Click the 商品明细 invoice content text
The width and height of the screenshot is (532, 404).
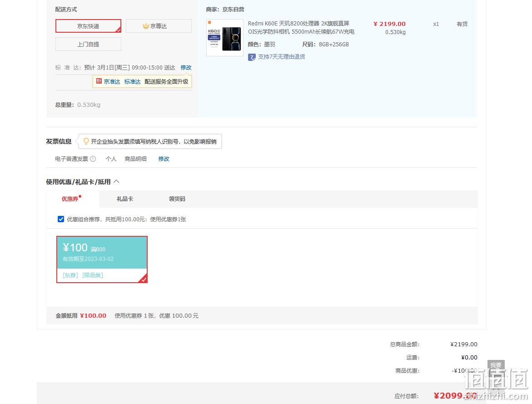(x=136, y=159)
